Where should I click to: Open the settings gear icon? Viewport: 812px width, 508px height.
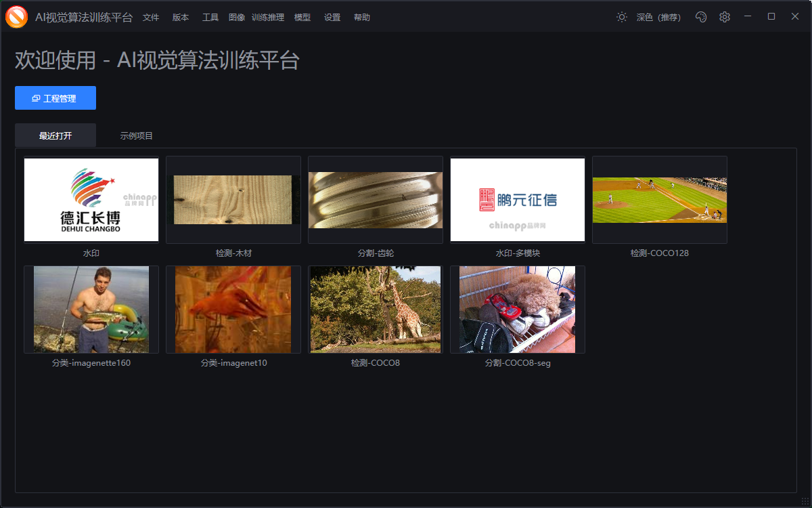(x=725, y=17)
